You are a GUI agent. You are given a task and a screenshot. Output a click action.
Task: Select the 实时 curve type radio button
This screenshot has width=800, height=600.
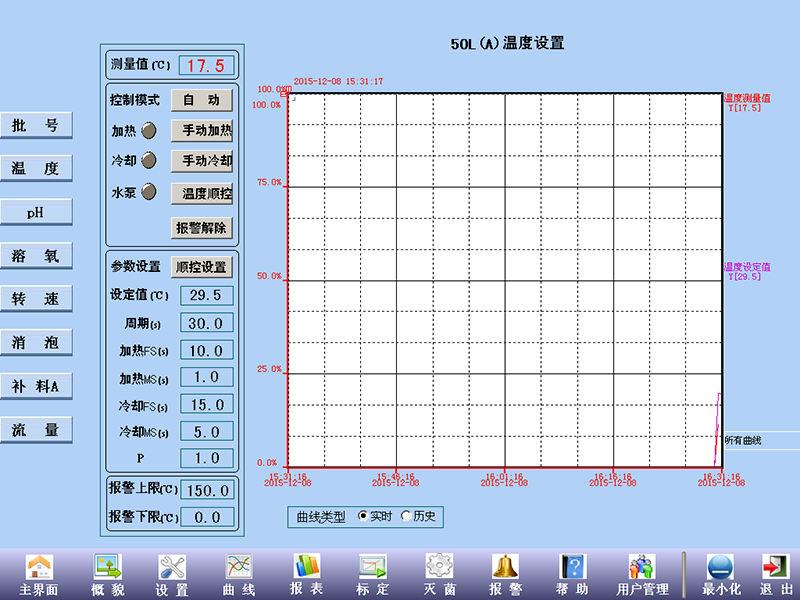tap(363, 517)
